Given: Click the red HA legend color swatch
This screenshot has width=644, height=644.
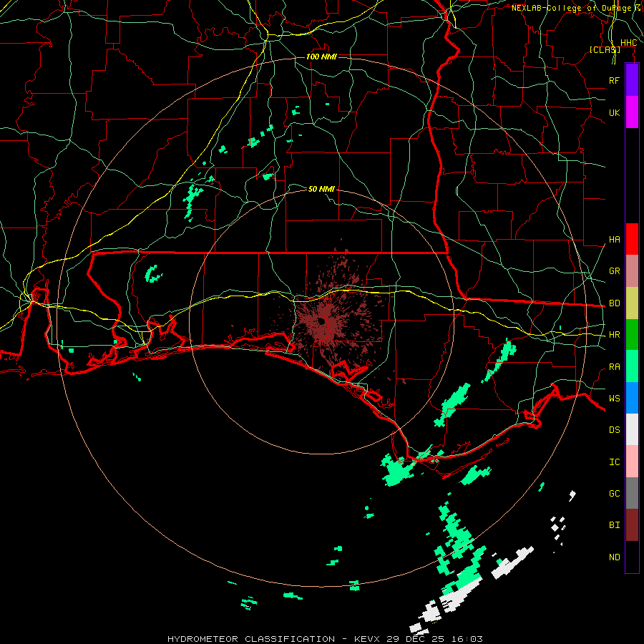Looking at the screenshot, I should pos(632,239).
